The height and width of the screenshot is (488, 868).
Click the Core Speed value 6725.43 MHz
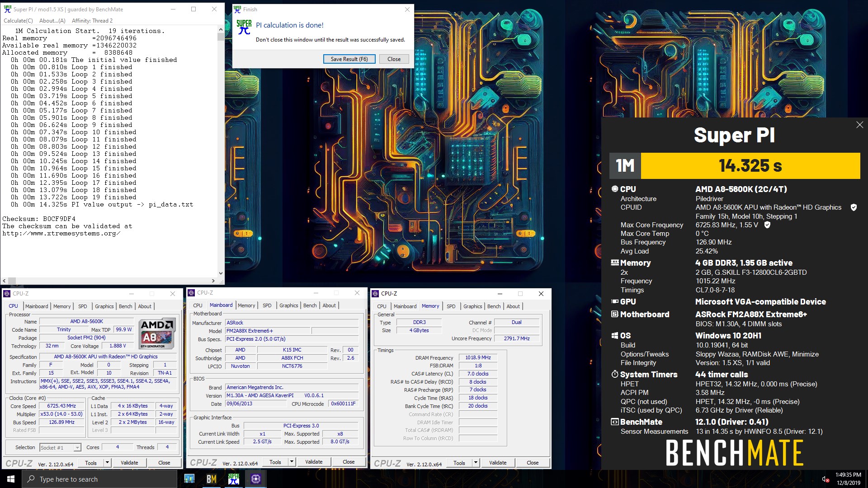pyautogui.click(x=61, y=406)
